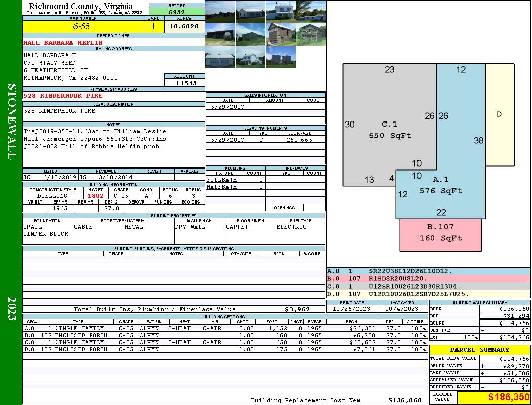The height and width of the screenshot is (405, 532).
Task: Select the C.0 sketch vector row
Action: tap(429, 286)
